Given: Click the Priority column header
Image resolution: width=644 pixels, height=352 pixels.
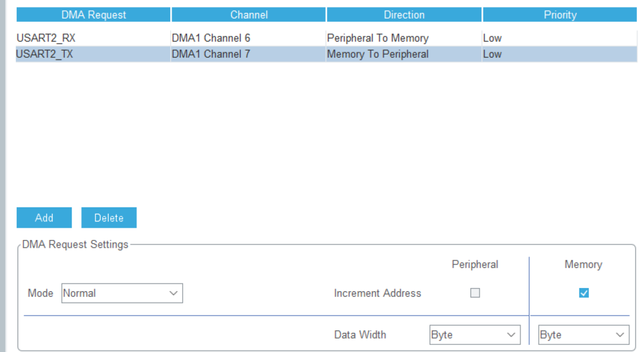Looking at the screenshot, I should pyautogui.click(x=560, y=15).
